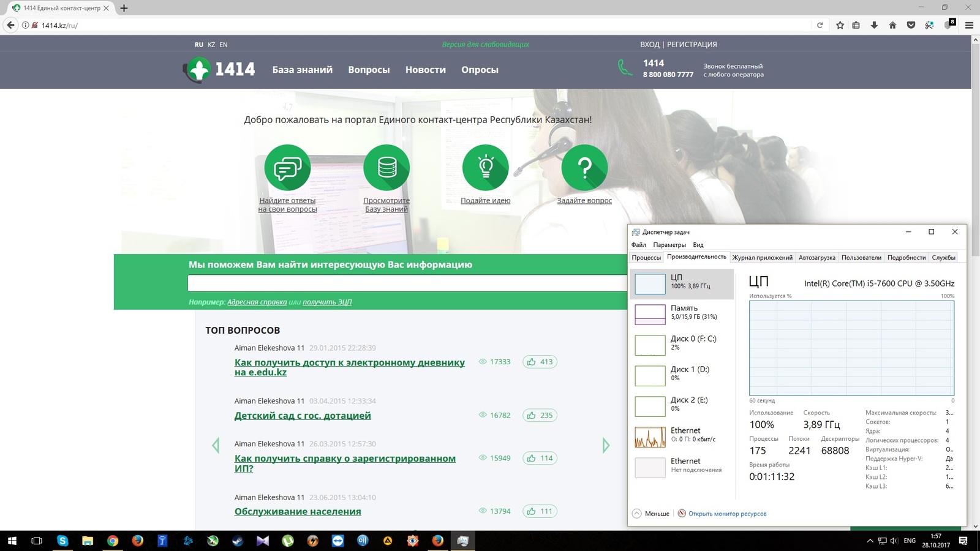Open Версия для слабовидящих link
The image size is (980, 551).
tap(486, 45)
